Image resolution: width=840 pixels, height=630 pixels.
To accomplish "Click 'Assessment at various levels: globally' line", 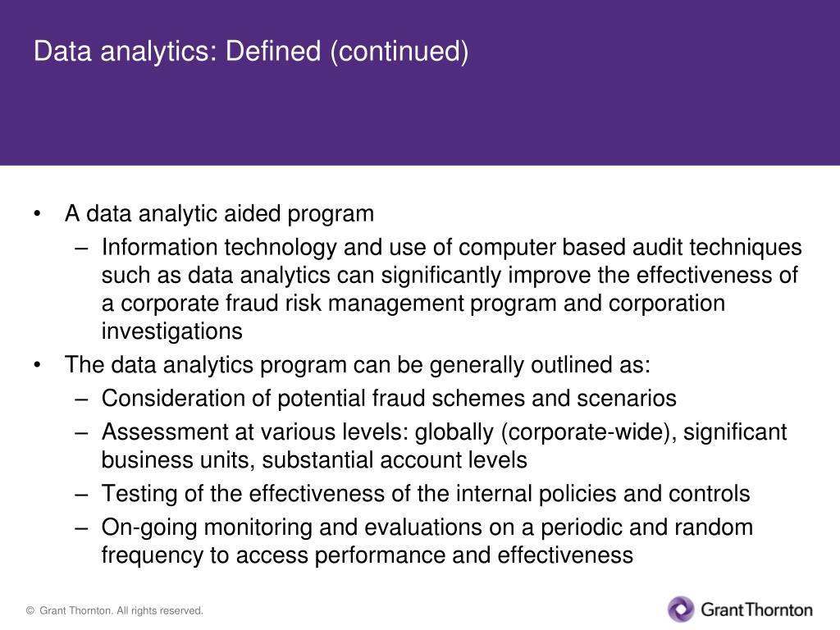I will (x=444, y=432).
